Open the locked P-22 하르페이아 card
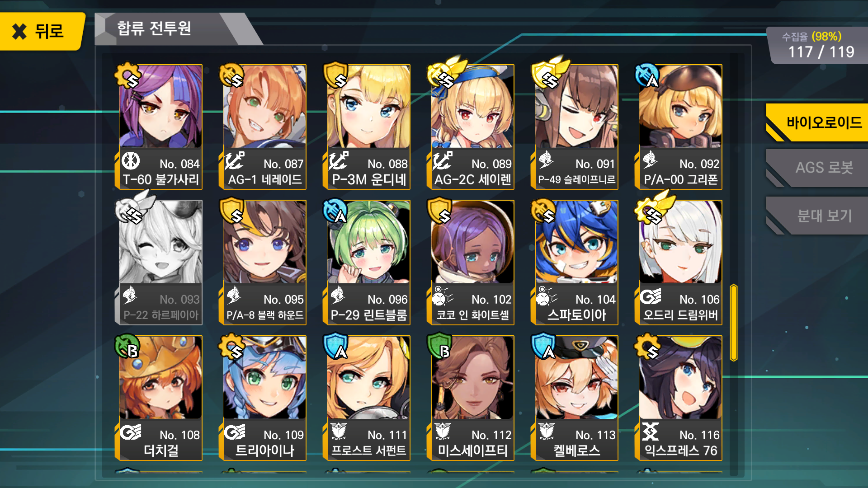Viewport: 868px width, 488px height. tap(160, 263)
